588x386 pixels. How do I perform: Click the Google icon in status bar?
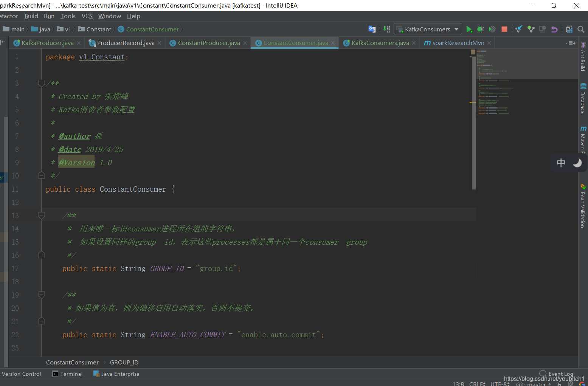(582, 384)
